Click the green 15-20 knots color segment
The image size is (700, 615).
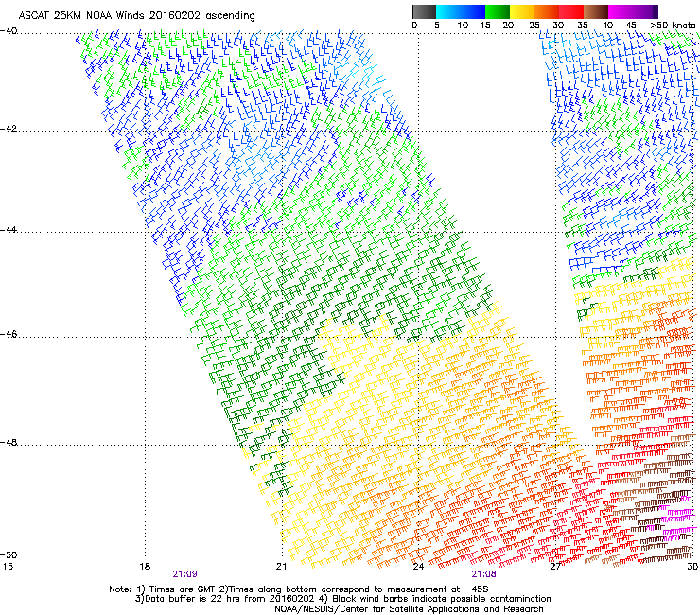[x=498, y=11]
